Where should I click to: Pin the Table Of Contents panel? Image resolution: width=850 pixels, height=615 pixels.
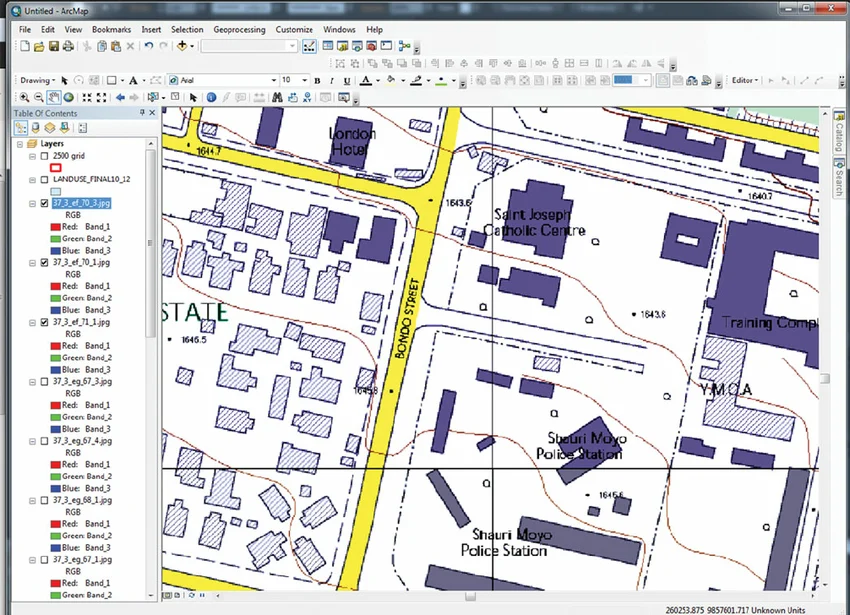(x=142, y=113)
